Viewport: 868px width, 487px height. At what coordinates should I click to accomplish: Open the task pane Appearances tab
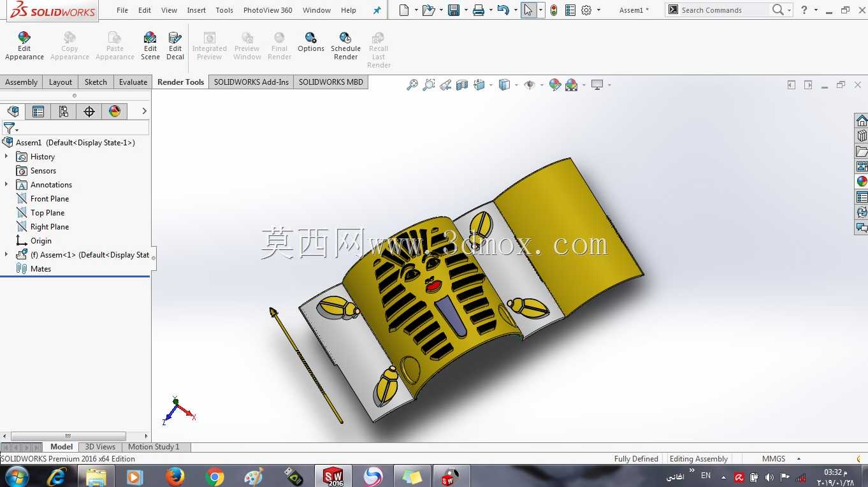(x=862, y=182)
